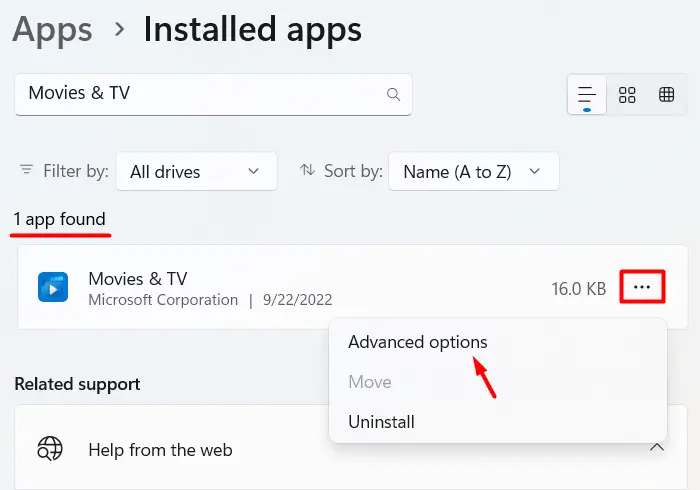Switch to table view layout
Screen dimensions: 700x490
click(x=667, y=95)
